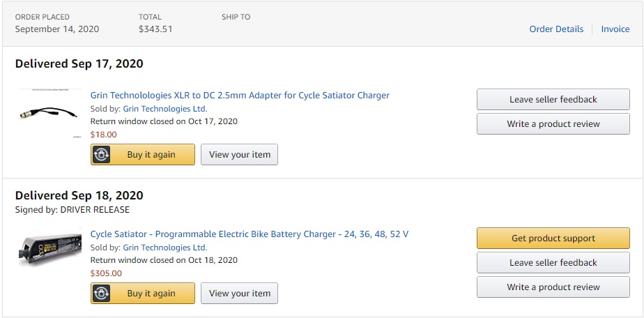
Task: Open the XLR adapter cable thumbnail
Action: pos(49,112)
